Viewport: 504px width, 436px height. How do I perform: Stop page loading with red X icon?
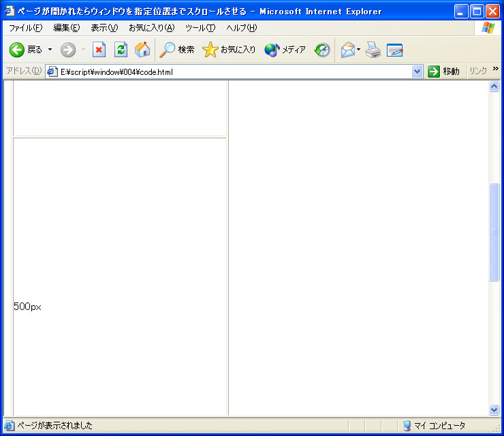pyautogui.click(x=99, y=50)
